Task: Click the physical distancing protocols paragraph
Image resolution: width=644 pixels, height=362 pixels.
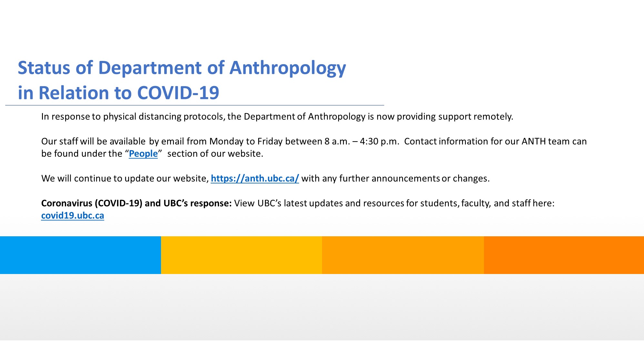Action: 277,117
